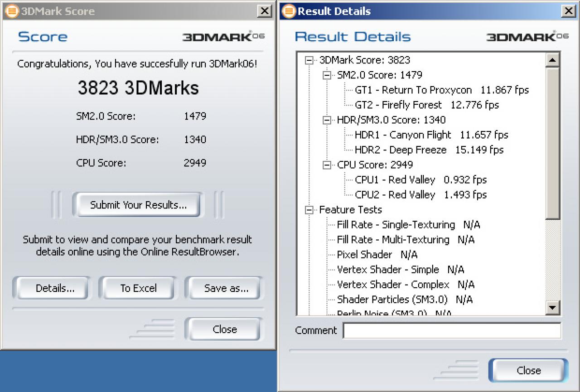Collapse the SM2.0 Score: 1479 node
Image resolution: width=580 pixels, height=392 pixels.
click(x=327, y=75)
